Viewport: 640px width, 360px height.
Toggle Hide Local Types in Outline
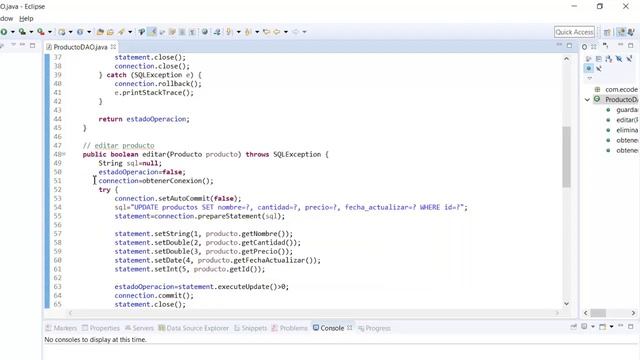[599, 68]
